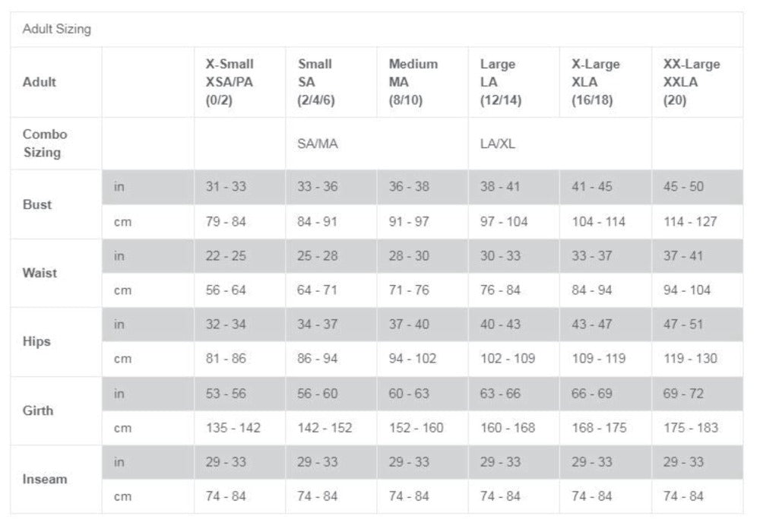This screenshot has width=760, height=532.
Task: Click the XX-Large XXLA (20) header
Action: coord(691,82)
